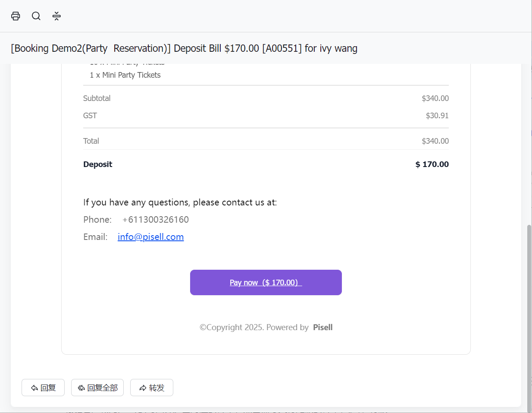Viewport: 532px width, 413px height.
Task: Click the Pisell brand name in the footer
Action: [x=322, y=327]
